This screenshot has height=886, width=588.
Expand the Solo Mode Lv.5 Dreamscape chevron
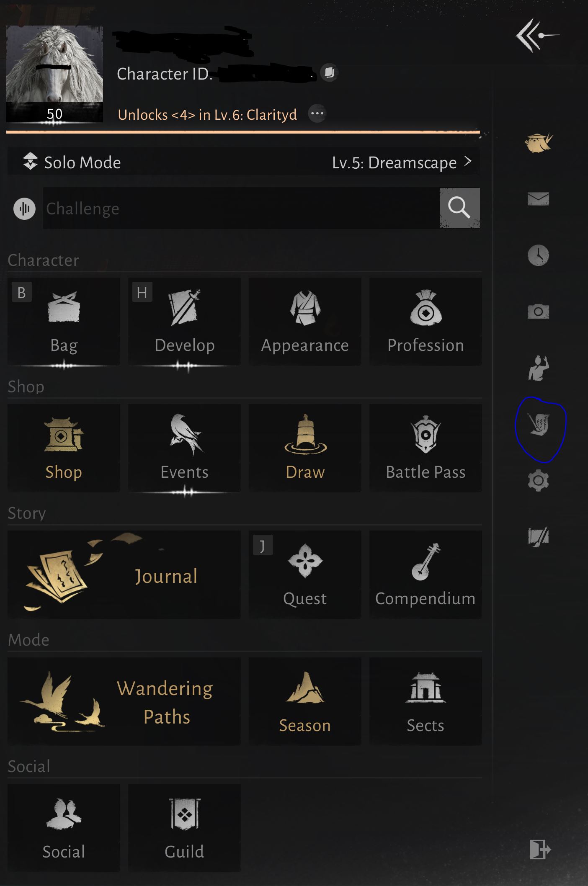(468, 161)
